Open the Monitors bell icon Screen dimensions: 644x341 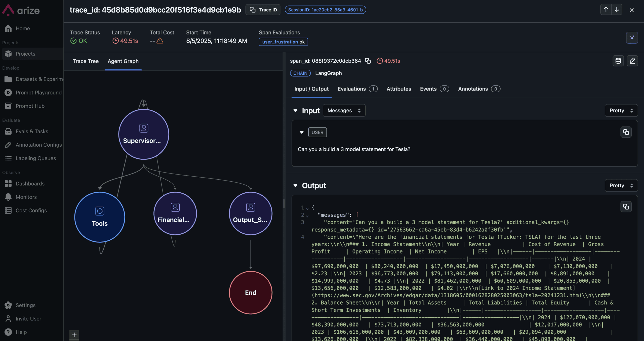point(8,197)
